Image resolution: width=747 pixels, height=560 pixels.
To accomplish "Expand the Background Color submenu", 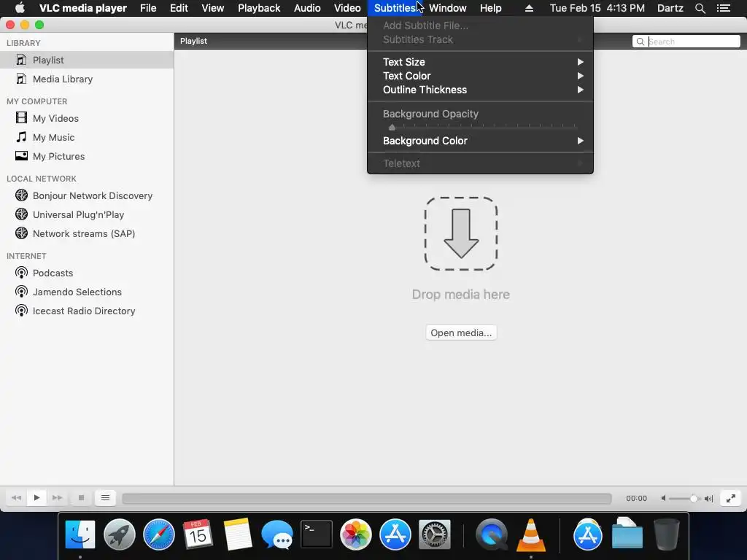I will [x=480, y=141].
